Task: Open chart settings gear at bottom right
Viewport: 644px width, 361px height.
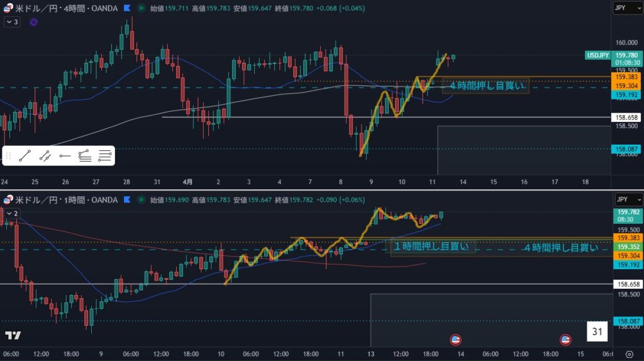Action: pyautogui.click(x=630, y=354)
